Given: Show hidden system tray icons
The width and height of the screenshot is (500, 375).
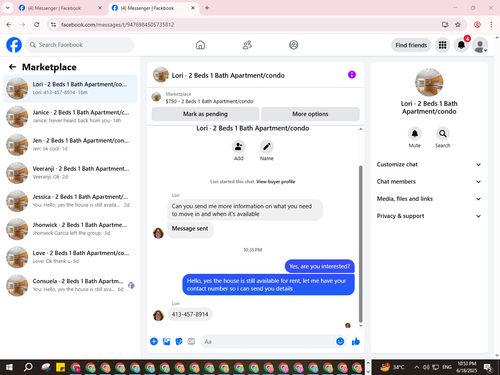Looking at the screenshot, I should click(x=416, y=367).
